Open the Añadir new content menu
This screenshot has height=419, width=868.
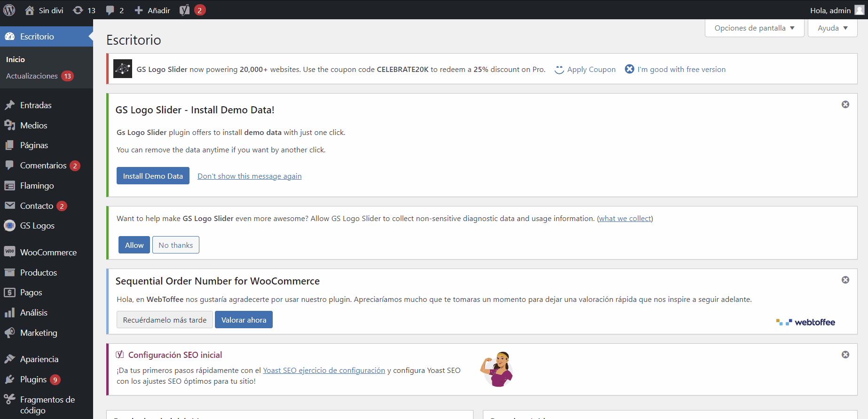click(152, 10)
